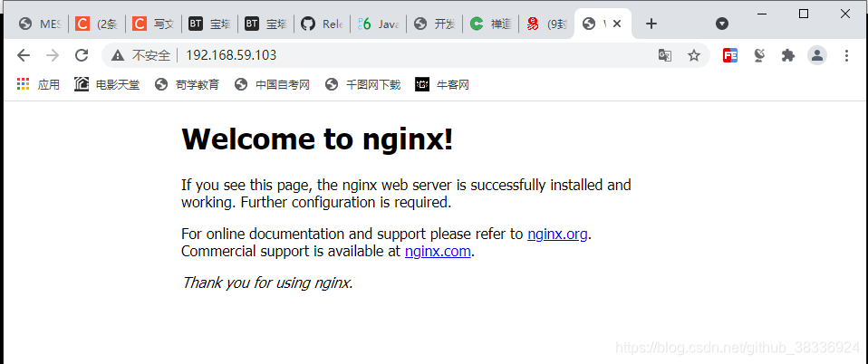
Task: Close the current nginx tab
Action: pyautogui.click(x=617, y=24)
